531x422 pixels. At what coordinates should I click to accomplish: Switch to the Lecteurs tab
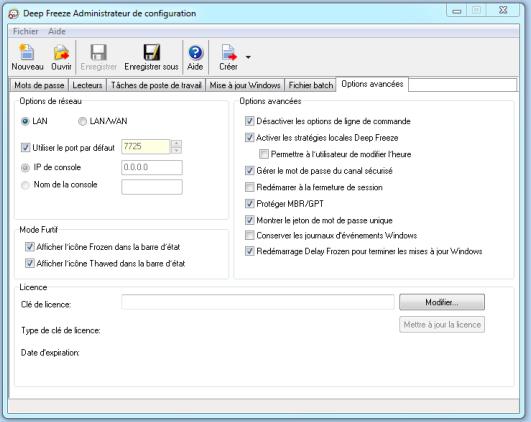(x=87, y=85)
